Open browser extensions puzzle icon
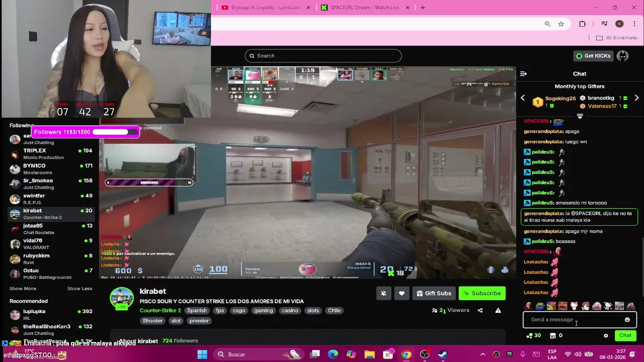The image size is (644, 362). [582, 24]
